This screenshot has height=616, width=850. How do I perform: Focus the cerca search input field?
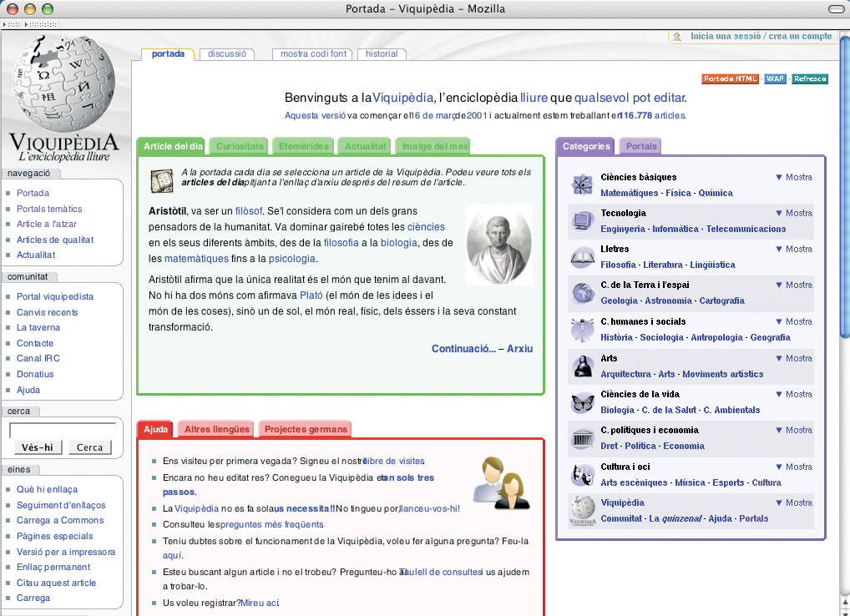coord(63,431)
